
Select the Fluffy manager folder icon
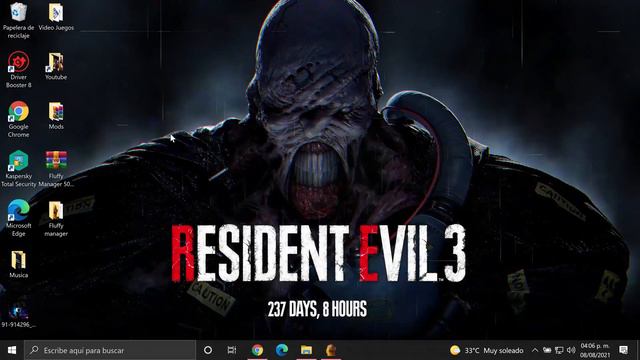click(x=56, y=218)
